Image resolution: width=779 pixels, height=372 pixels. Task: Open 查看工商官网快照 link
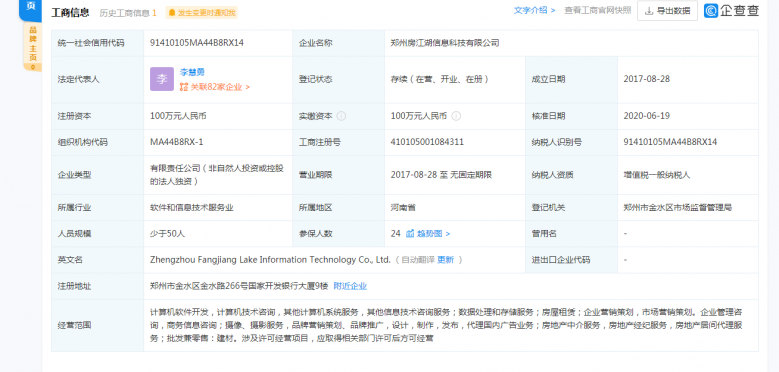pyautogui.click(x=598, y=10)
